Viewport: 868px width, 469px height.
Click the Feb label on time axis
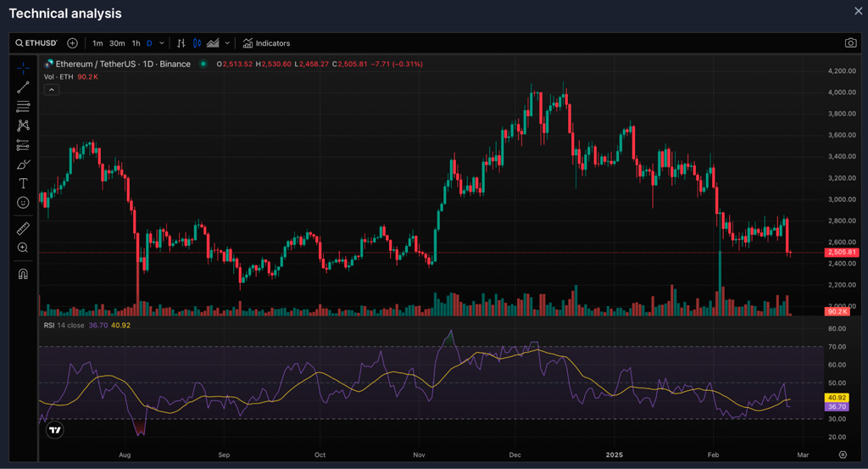click(713, 455)
